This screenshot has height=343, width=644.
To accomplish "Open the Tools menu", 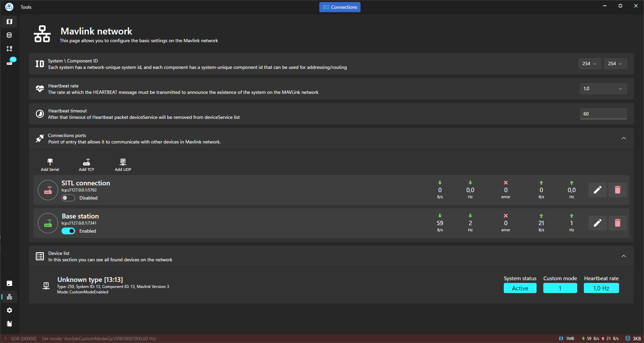I will coord(26,7).
